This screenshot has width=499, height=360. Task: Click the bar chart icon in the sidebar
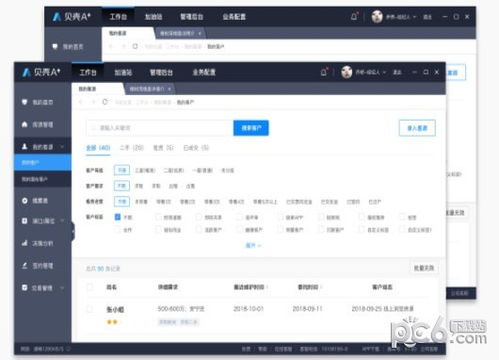tap(24, 243)
